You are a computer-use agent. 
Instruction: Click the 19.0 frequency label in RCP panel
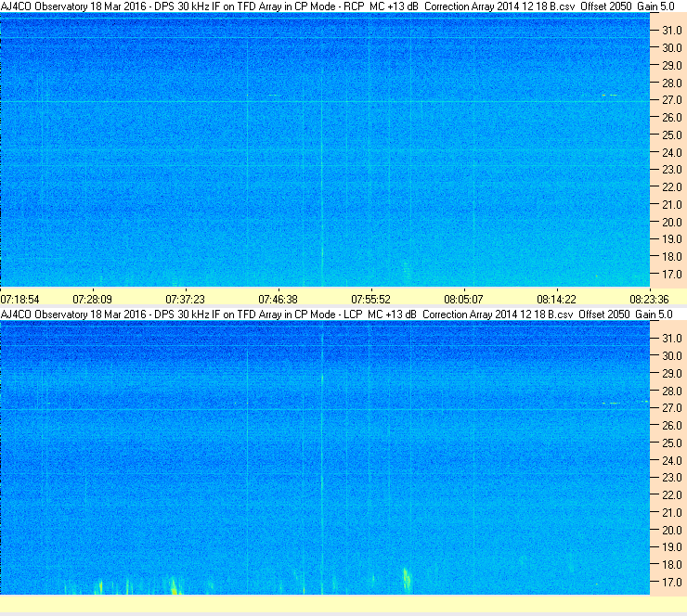672,239
